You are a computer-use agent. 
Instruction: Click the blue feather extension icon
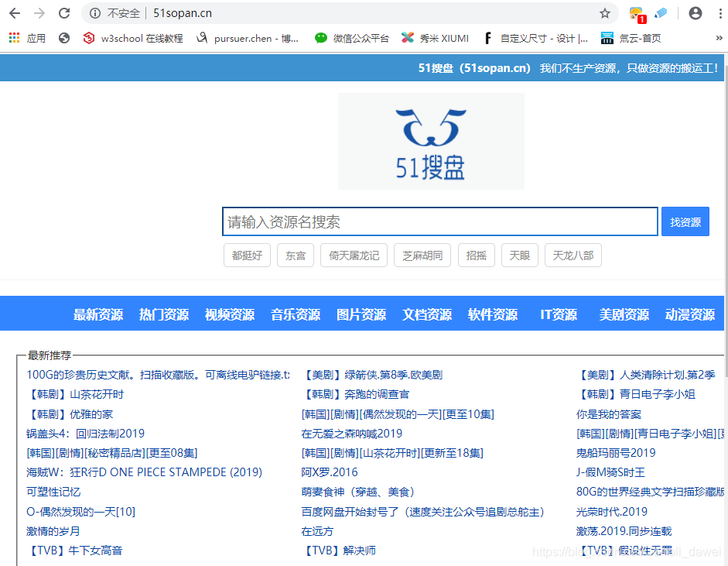661,13
